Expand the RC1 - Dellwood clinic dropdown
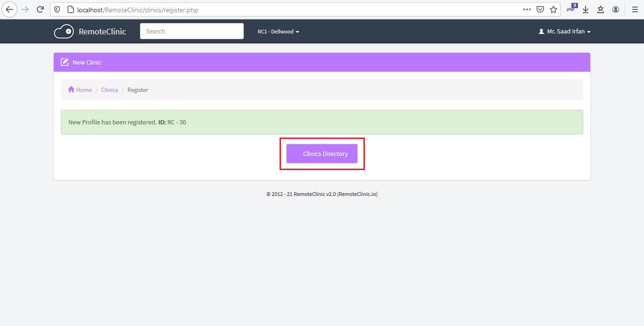644x326 pixels. [278, 32]
